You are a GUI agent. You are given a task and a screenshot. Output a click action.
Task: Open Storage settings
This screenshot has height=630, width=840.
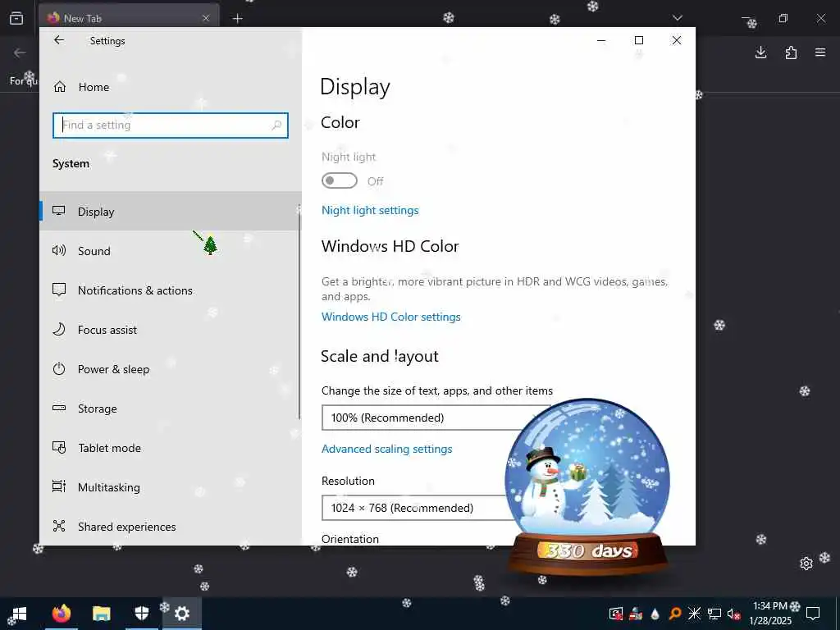171,409
